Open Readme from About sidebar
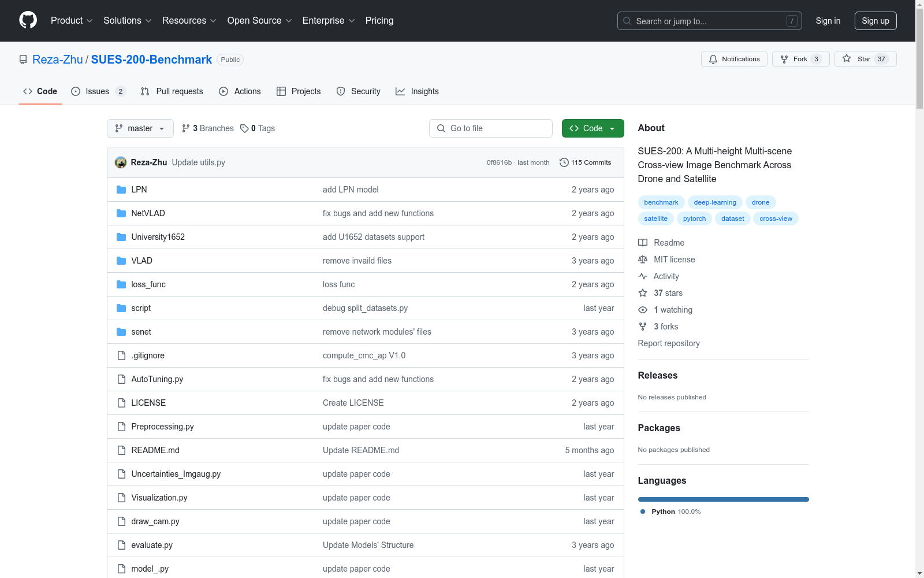The height and width of the screenshot is (578, 924). (661, 243)
